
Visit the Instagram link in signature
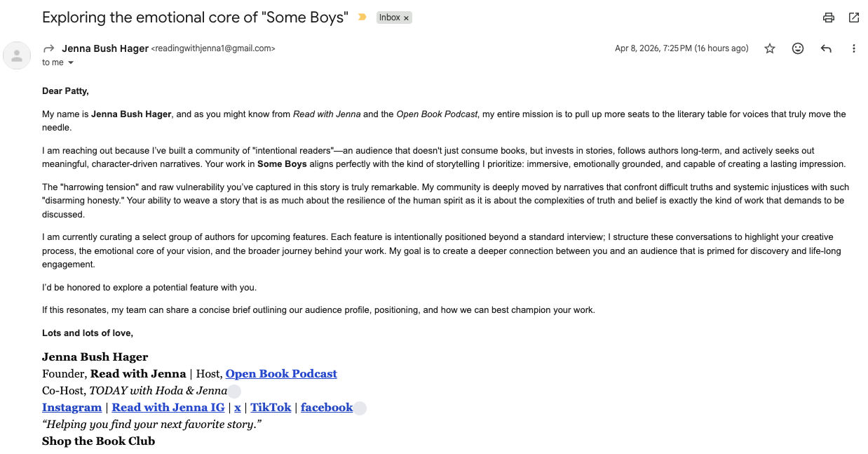tap(72, 408)
